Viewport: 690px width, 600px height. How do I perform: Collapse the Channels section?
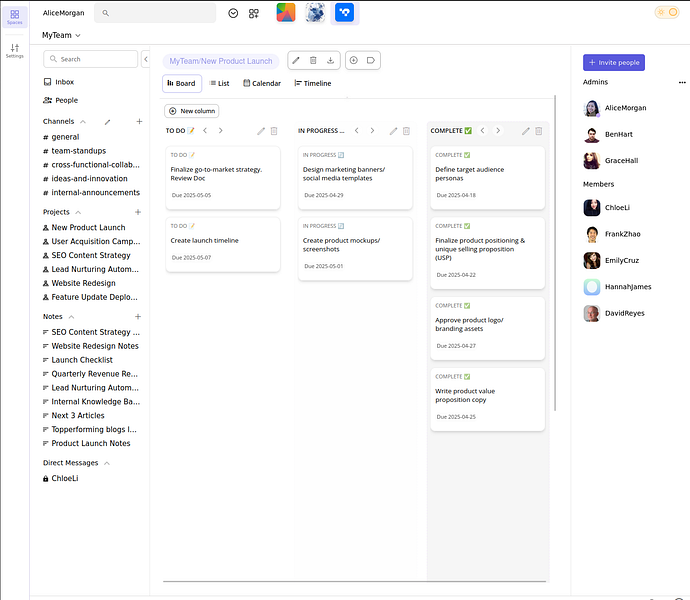tap(83, 121)
